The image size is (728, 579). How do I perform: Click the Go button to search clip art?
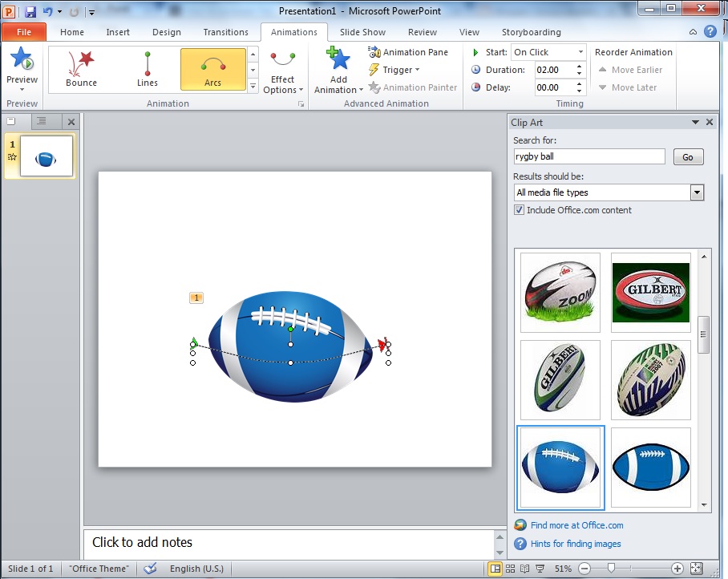(688, 156)
